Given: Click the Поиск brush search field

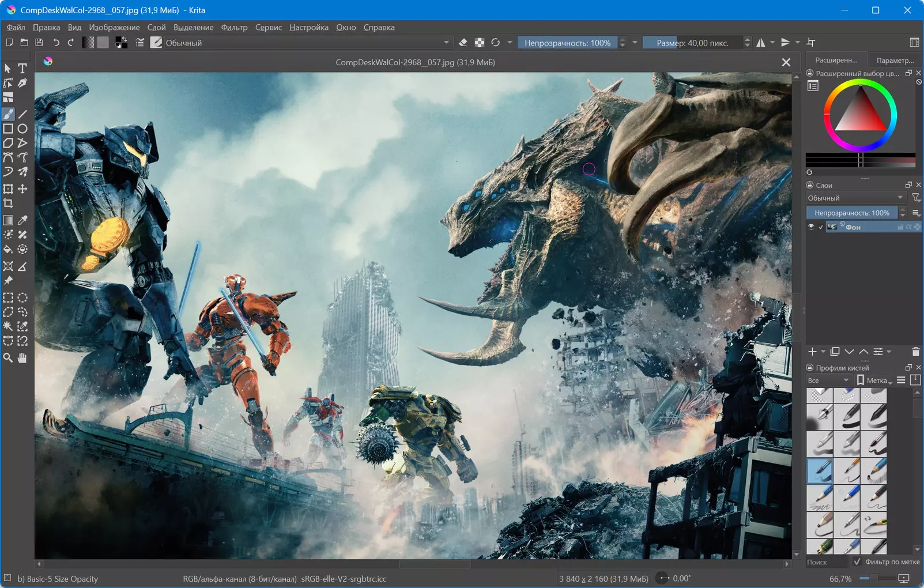Looking at the screenshot, I should tap(826, 561).
